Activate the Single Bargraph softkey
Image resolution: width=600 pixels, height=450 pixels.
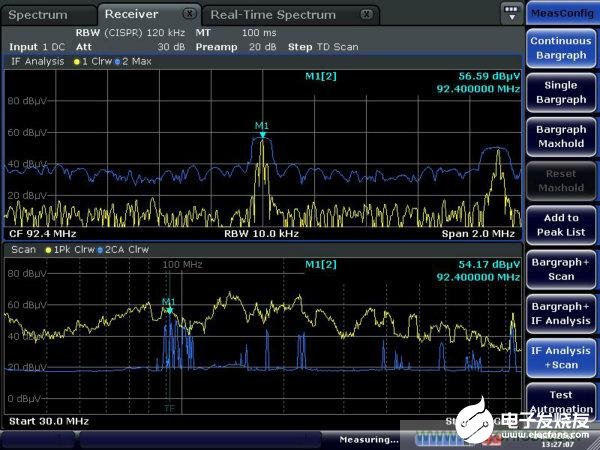coord(560,92)
